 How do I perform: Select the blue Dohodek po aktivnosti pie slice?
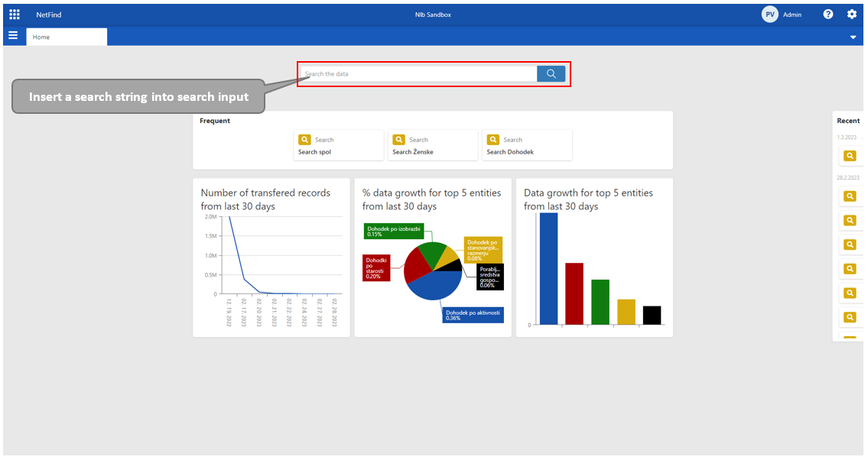pyautogui.click(x=436, y=286)
